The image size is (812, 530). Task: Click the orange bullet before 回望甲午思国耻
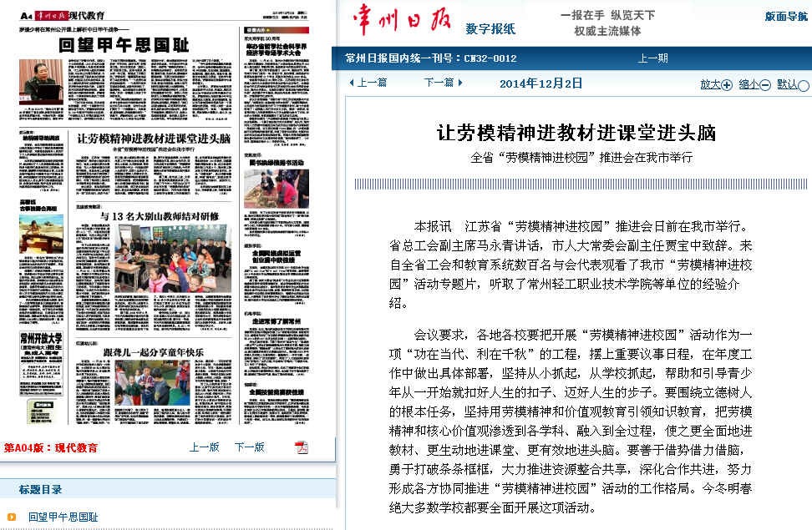click(x=11, y=517)
